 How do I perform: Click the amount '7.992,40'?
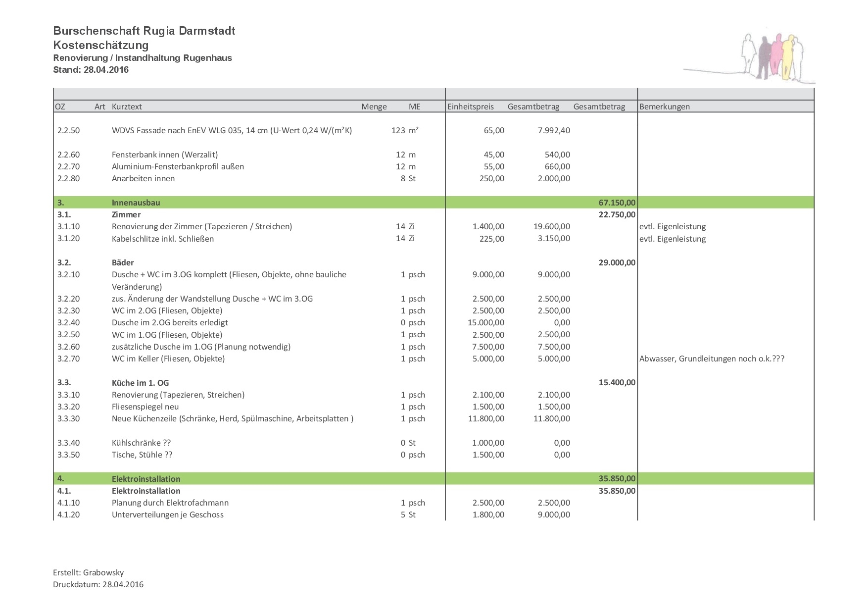point(554,131)
